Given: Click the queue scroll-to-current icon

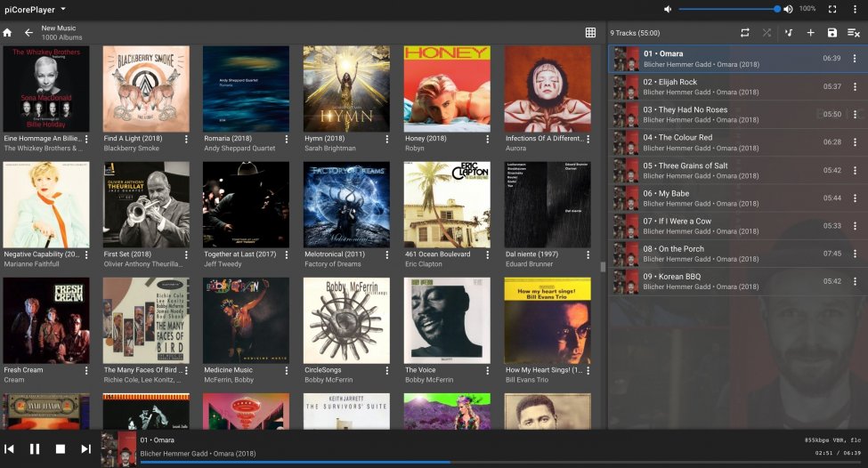Looking at the screenshot, I should coord(789,33).
